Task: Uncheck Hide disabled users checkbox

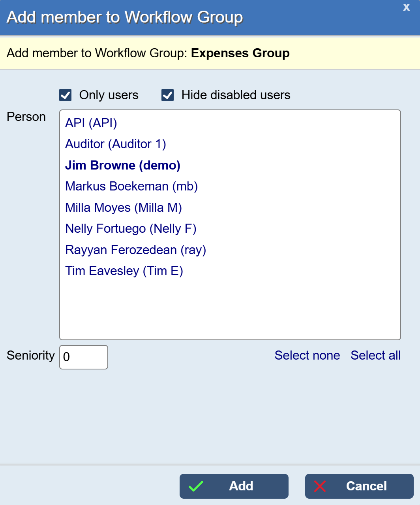Action: (x=168, y=95)
